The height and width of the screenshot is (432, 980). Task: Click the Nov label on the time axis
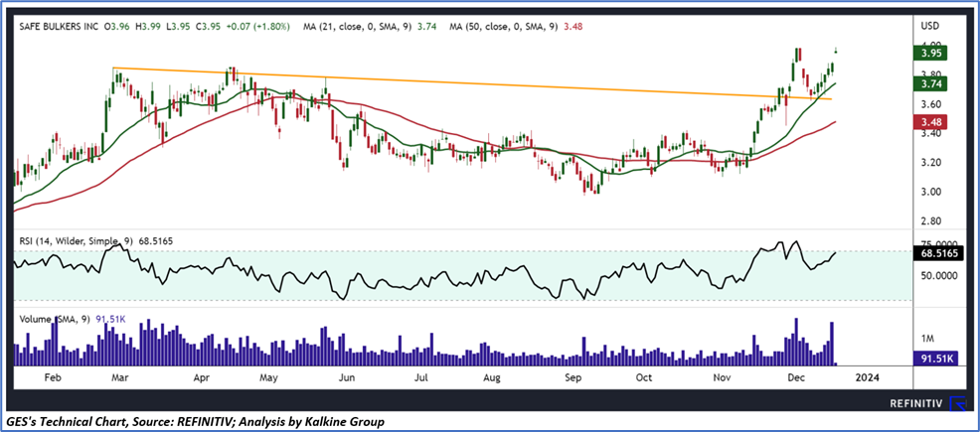pos(722,378)
